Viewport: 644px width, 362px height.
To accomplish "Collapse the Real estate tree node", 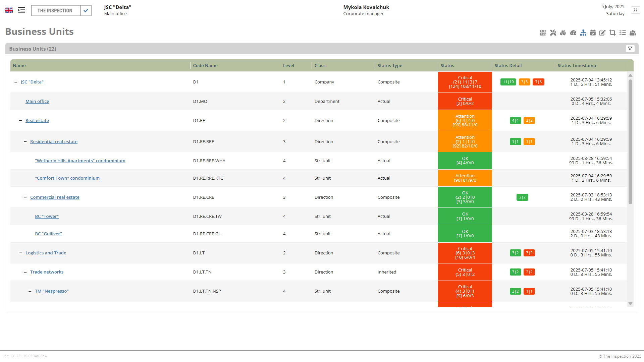I will click(x=20, y=120).
